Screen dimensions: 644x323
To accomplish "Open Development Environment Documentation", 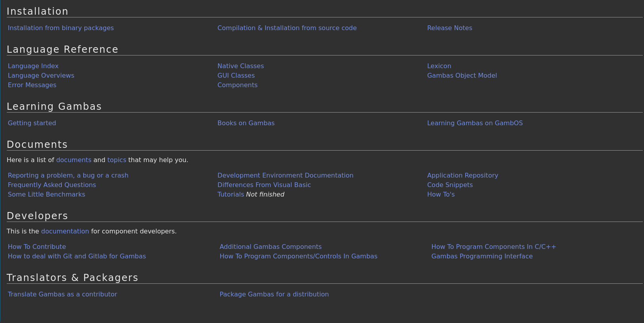I will (285, 176).
